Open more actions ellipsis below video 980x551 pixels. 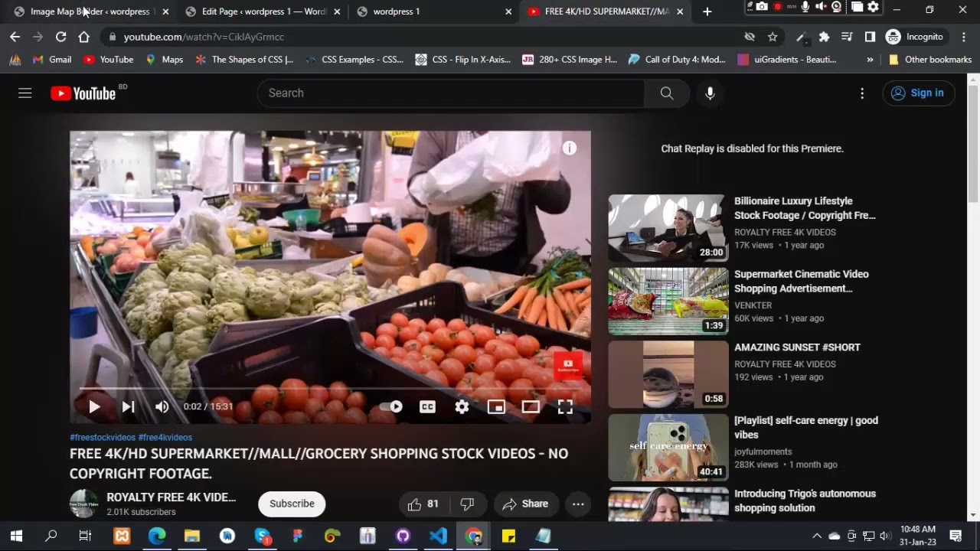(578, 504)
